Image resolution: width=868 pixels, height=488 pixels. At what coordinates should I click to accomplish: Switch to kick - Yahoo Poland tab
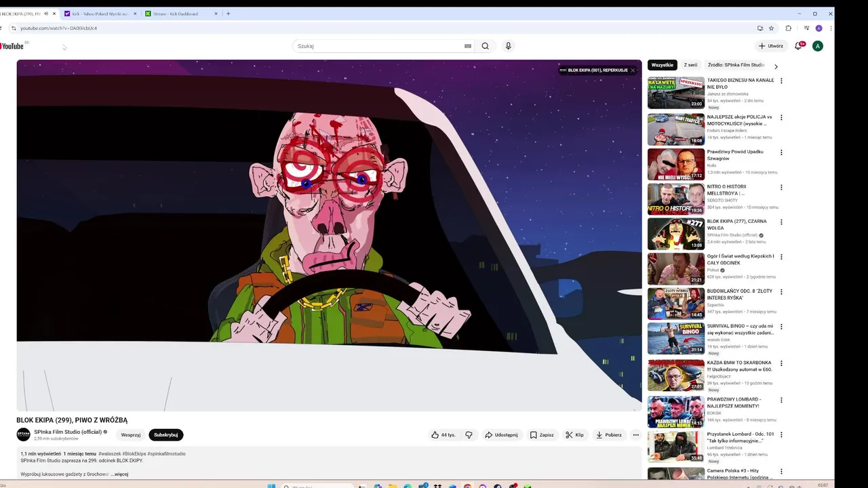point(100,14)
